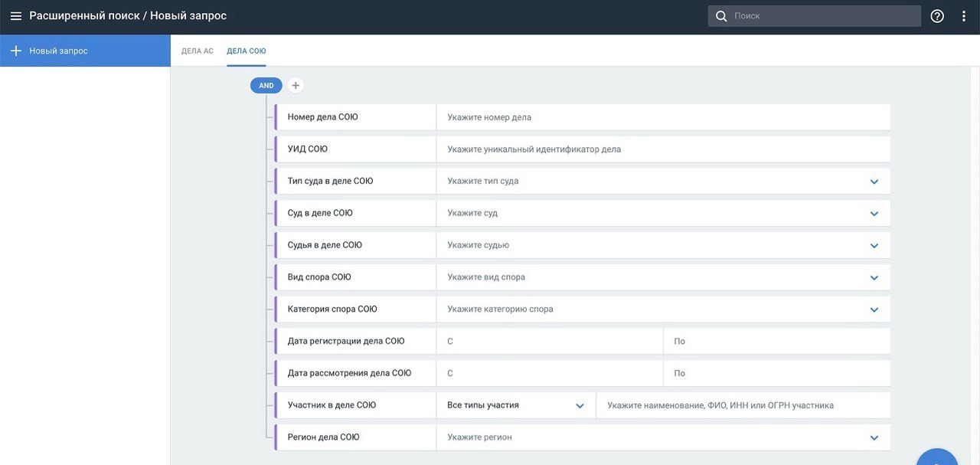Open the Категория спора СОЮ dropdown
980x465 pixels.
[874, 310]
